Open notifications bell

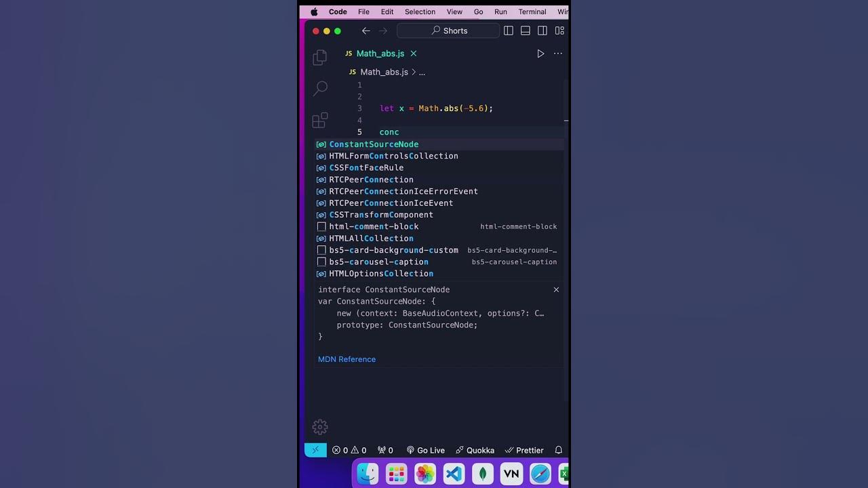point(559,450)
